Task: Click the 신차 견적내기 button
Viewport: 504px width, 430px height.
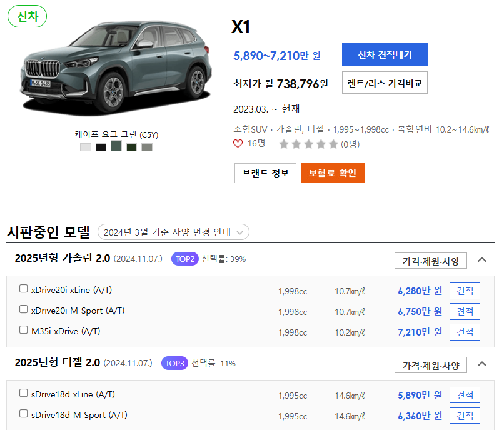Action: click(x=385, y=54)
